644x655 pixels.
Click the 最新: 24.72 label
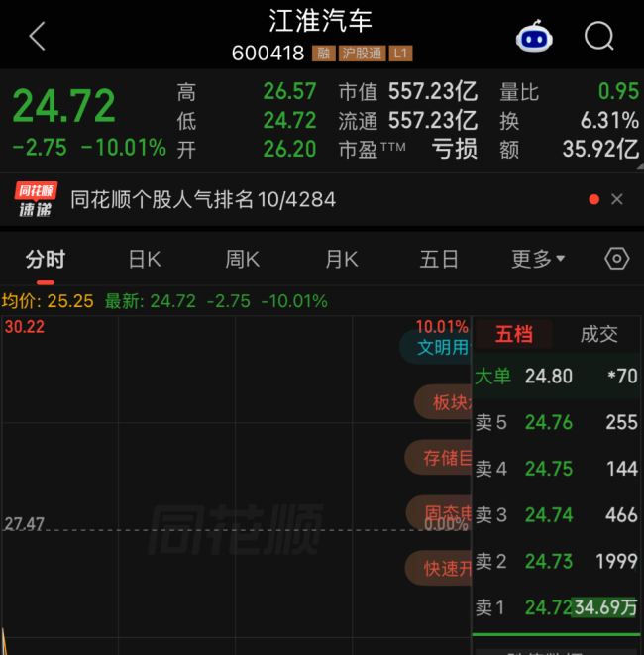pos(151,301)
